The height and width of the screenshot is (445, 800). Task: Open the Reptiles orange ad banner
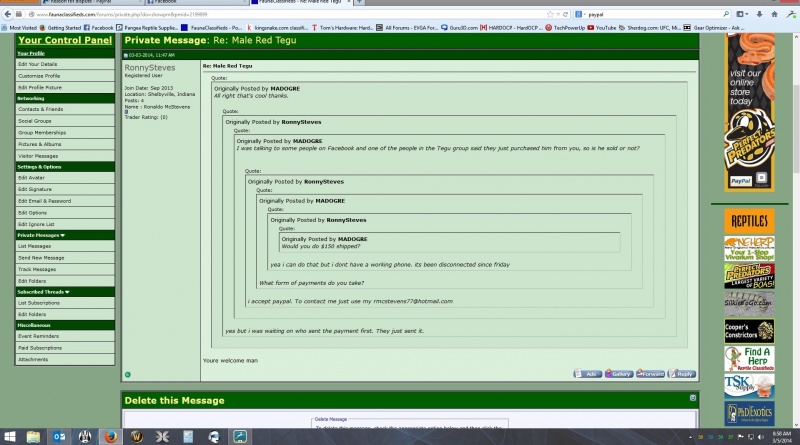(x=749, y=221)
